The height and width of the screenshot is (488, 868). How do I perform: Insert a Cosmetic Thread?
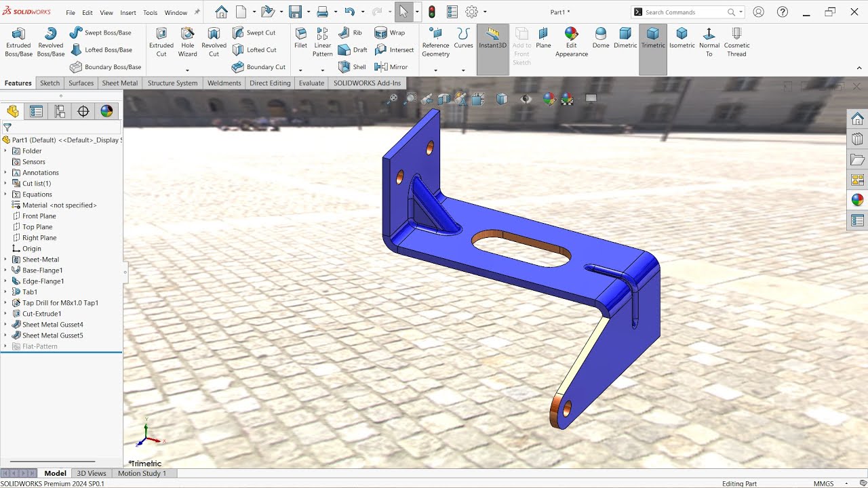736,42
